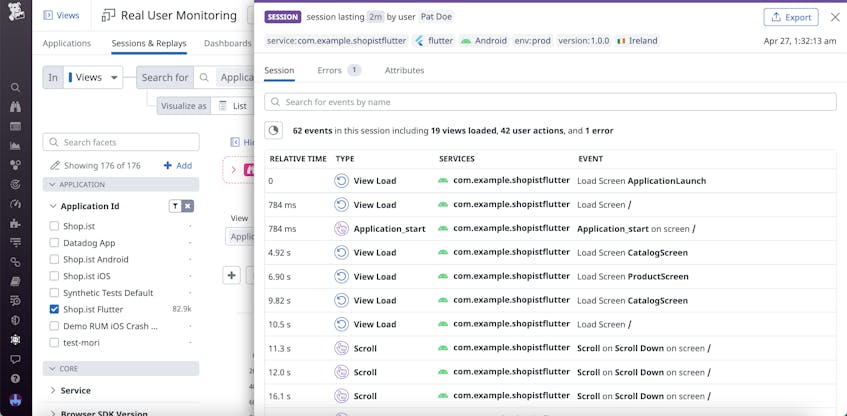Open the Sessions & Replays tab
This screenshot has height=416, width=847.
point(149,43)
